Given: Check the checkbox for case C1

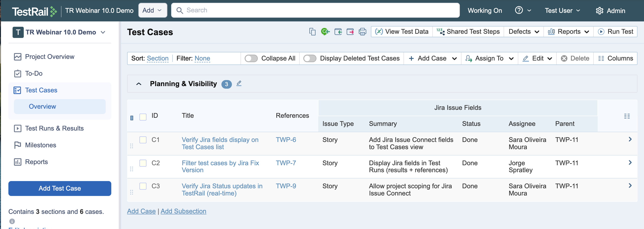Looking at the screenshot, I should tap(143, 140).
